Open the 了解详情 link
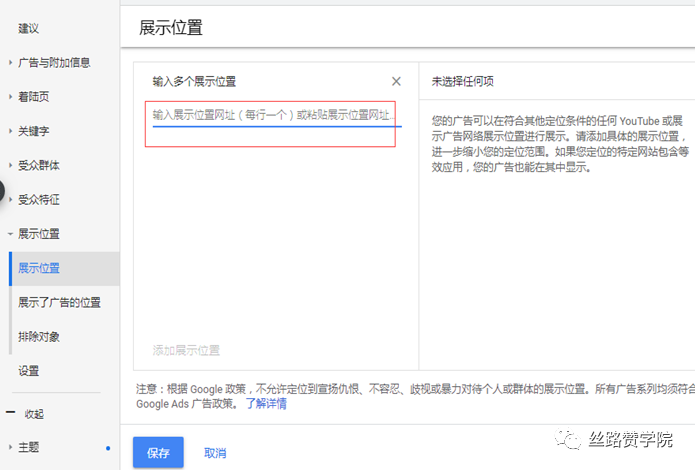 pyautogui.click(x=266, y=403)
